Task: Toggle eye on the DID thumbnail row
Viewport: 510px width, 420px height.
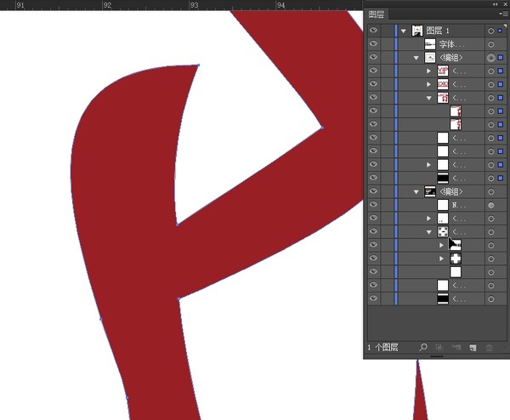Action: [x=373, y=83]
